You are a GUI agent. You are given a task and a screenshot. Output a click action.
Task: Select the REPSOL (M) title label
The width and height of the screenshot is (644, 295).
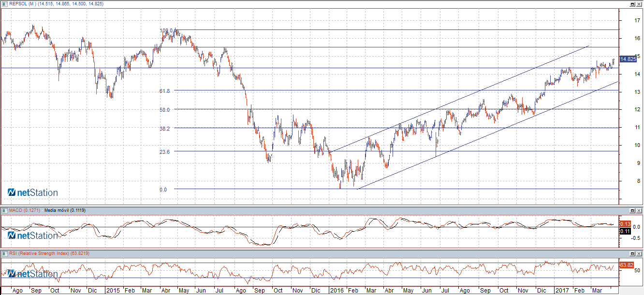pos(22,4)
